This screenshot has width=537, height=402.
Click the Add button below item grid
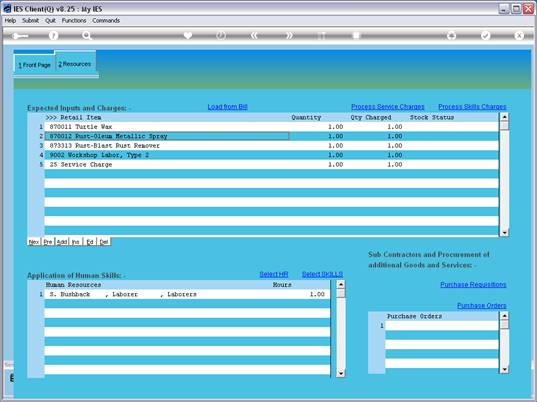point(62,242)
